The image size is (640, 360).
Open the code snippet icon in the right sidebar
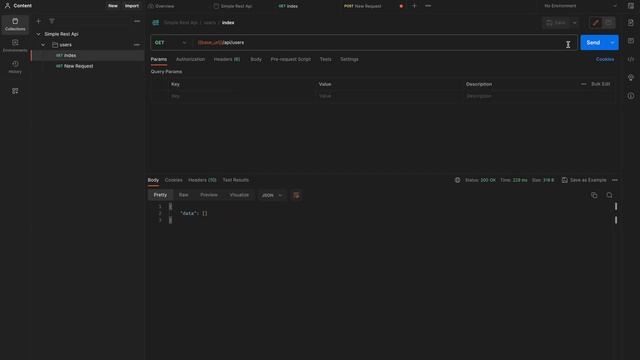[631, 59]
